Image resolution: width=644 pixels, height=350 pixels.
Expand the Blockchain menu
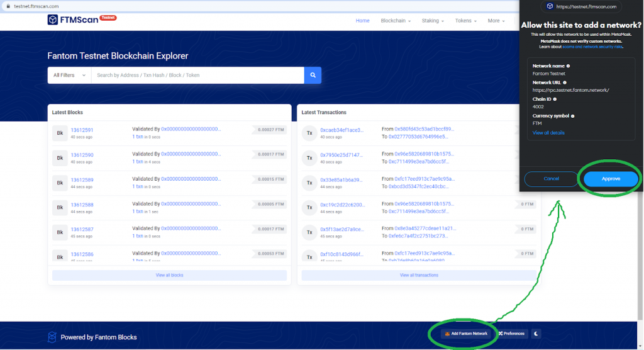[x=396, y=21]
